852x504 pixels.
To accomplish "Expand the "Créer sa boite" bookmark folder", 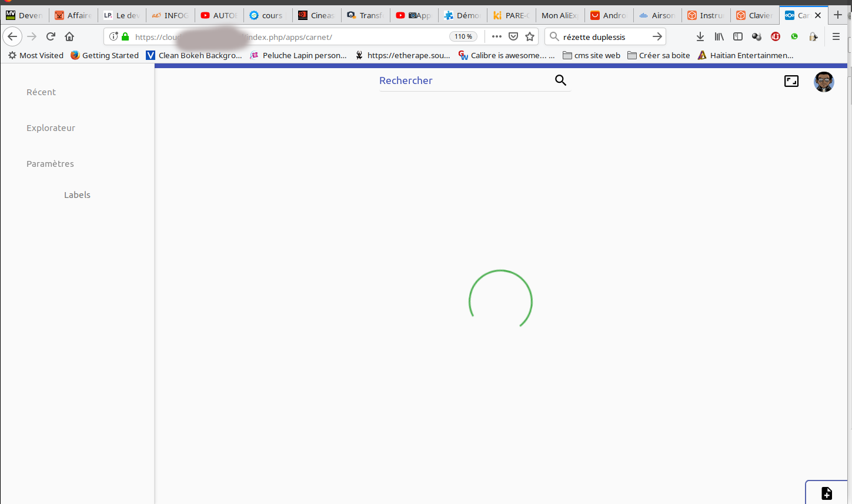I will click(x=658, y=55).
